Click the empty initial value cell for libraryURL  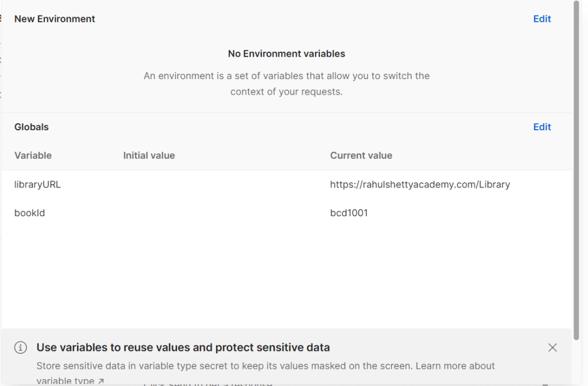(x=218, y=185)
